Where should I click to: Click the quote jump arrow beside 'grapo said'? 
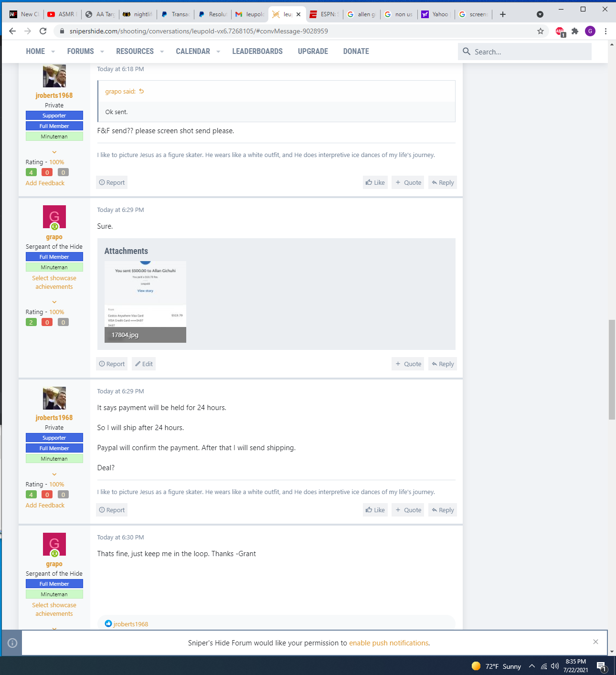141,91
